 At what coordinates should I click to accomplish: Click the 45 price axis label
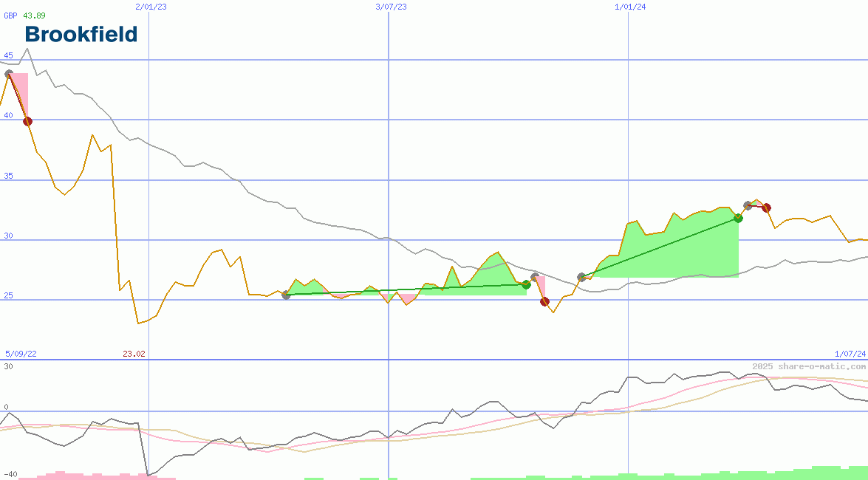click(x=8, y=55)
